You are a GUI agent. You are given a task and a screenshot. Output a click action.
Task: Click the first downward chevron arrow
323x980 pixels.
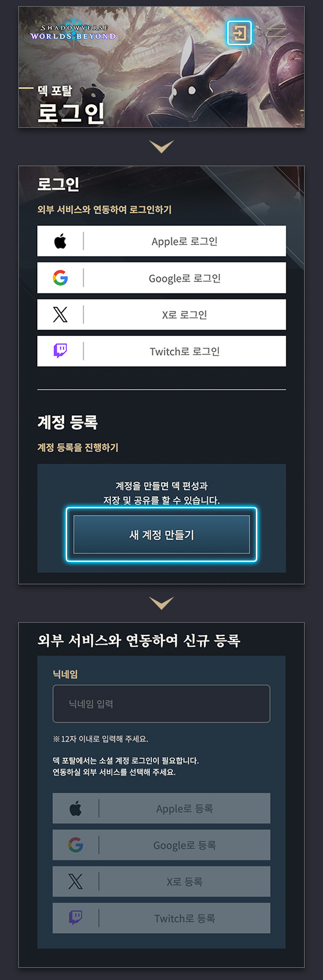pos(161,147)
